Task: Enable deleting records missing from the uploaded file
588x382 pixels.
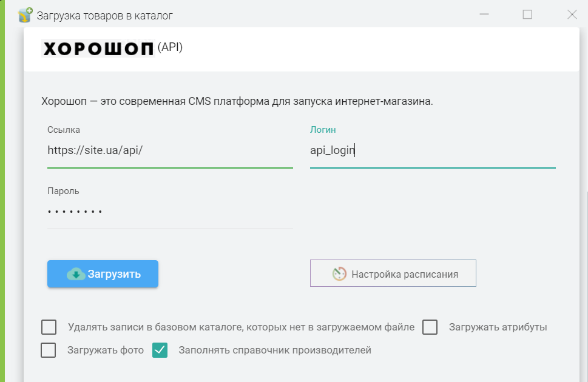Action: coord(49,327)
